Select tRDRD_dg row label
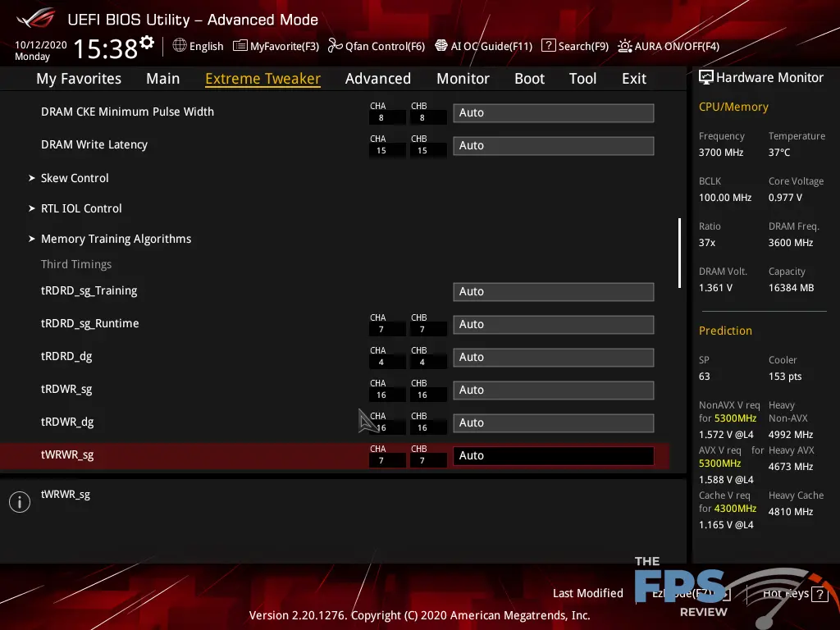The height and width of the screenshot is (630, 840). click(66, 356)
